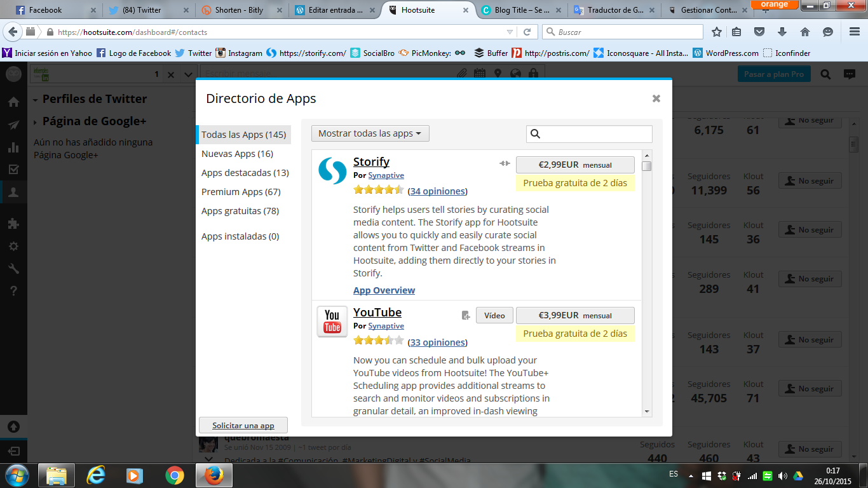Click the €3,99EUR mensual YouTube button
This screenshot has height=488, width=868.
[x=574, y=316]
